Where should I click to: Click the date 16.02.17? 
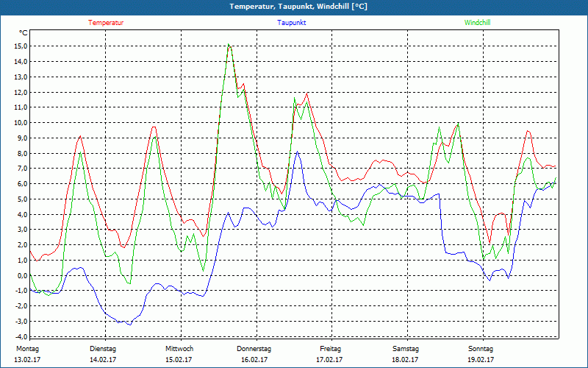point(254,360)
